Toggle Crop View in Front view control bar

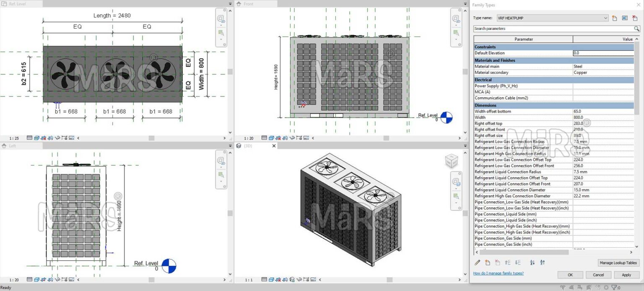pyautogui.click(x=278, y=138)
